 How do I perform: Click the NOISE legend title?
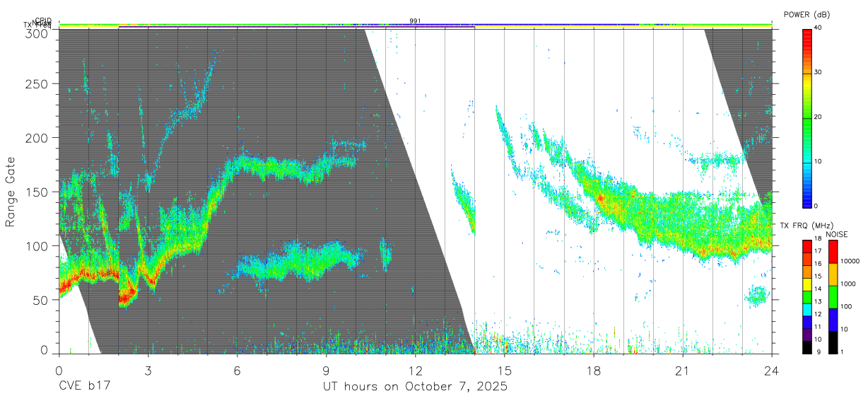click(x=837, y=234)
